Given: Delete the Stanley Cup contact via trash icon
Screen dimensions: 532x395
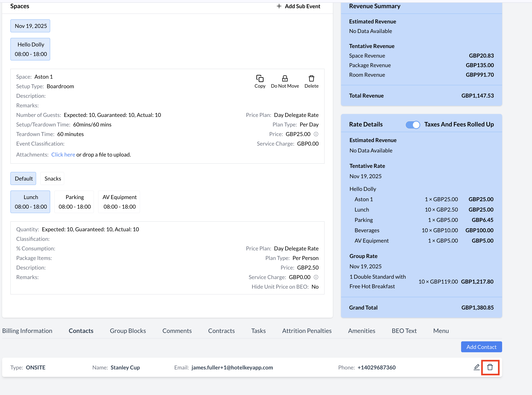Looking at the screenshot, I should [490, 367].
